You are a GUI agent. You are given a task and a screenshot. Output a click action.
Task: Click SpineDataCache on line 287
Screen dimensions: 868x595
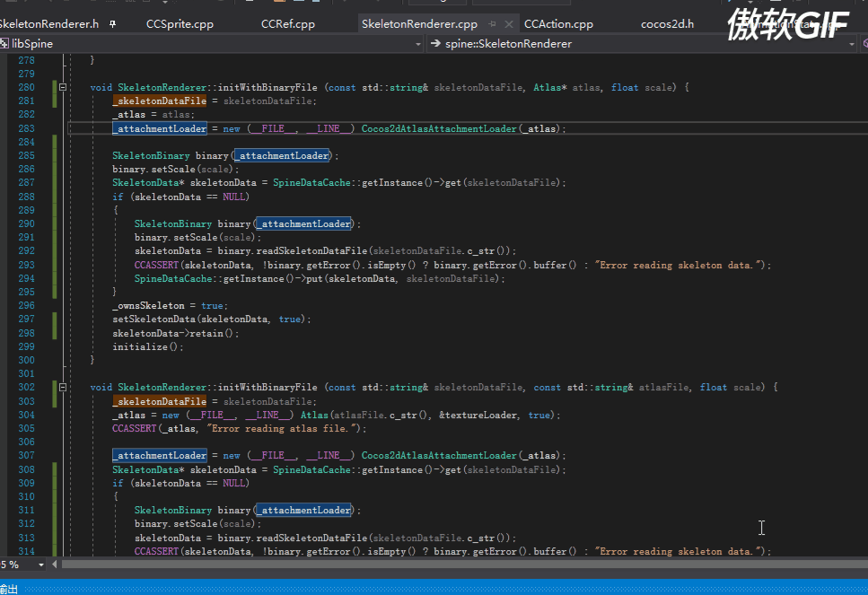click(x=311, y=183)
